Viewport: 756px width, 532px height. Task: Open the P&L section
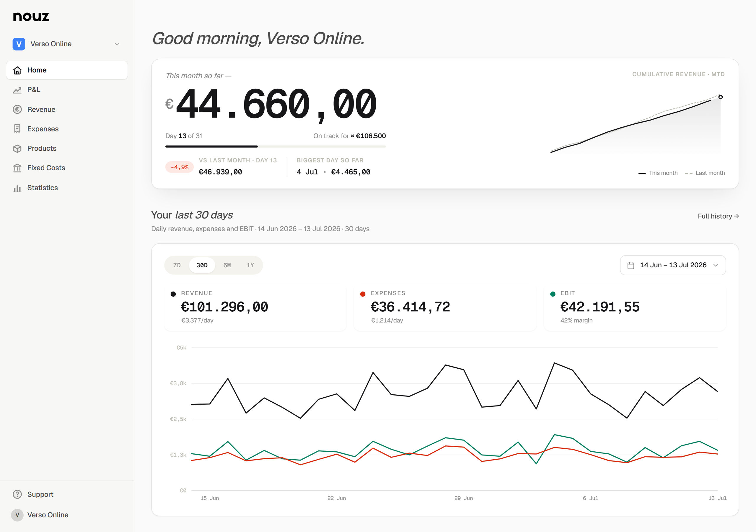pyautogui.click(x=67, y=90)
